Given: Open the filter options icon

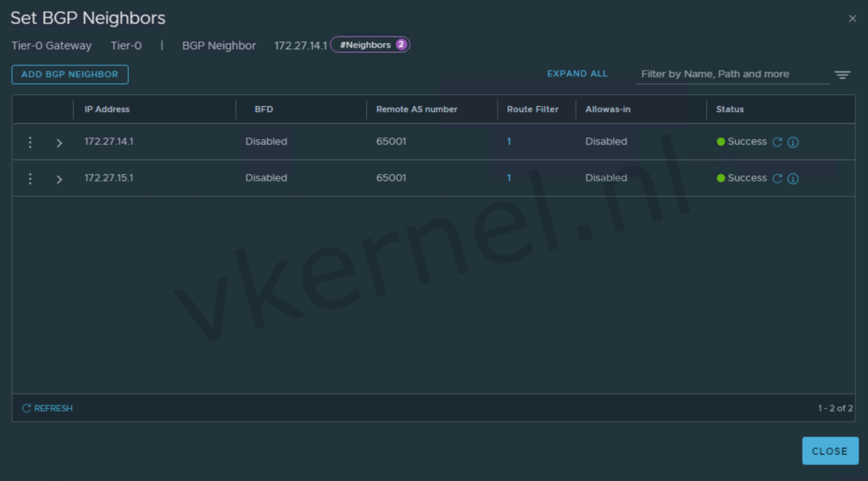Looking at the screenshot, I should click(842, 75).
